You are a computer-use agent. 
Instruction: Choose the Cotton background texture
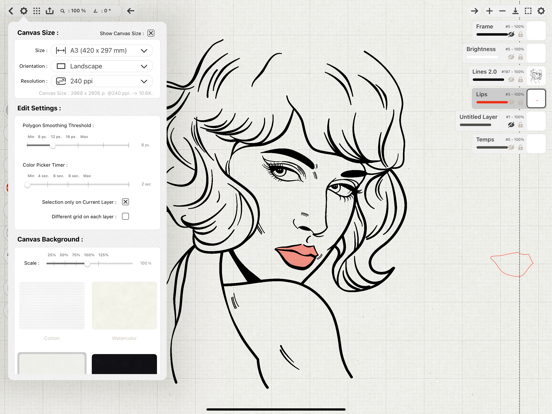coord(52,306)
